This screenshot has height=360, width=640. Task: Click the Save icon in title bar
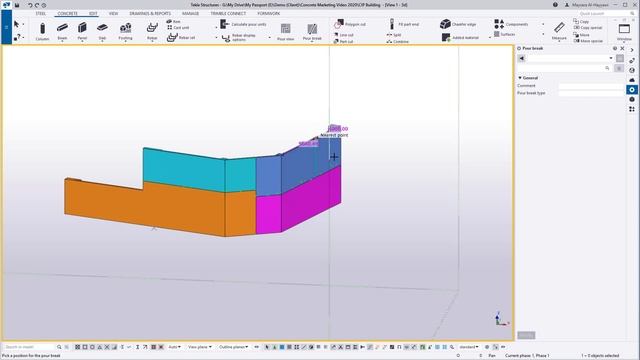tap(17, 5)
